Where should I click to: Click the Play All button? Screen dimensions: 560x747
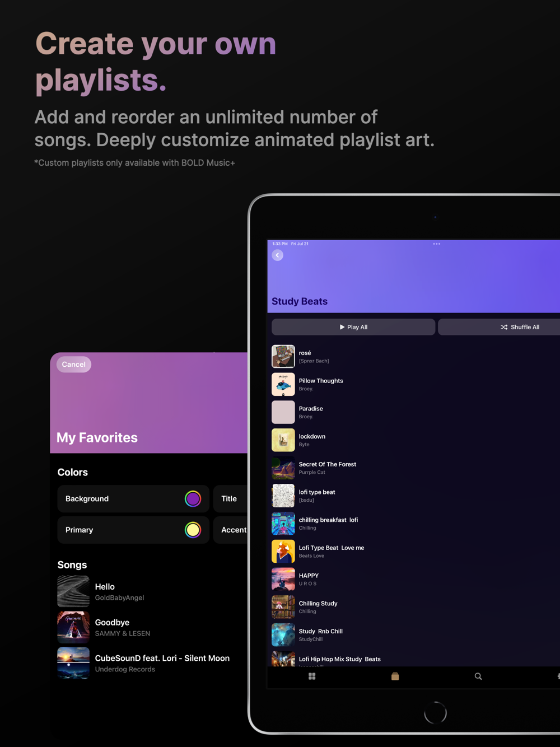(353, 327)
